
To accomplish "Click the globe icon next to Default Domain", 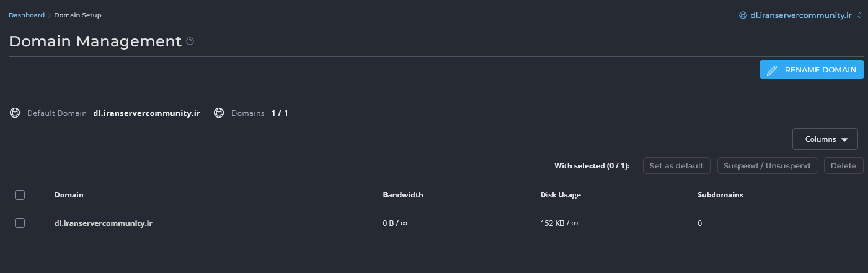I will (15, 113).
